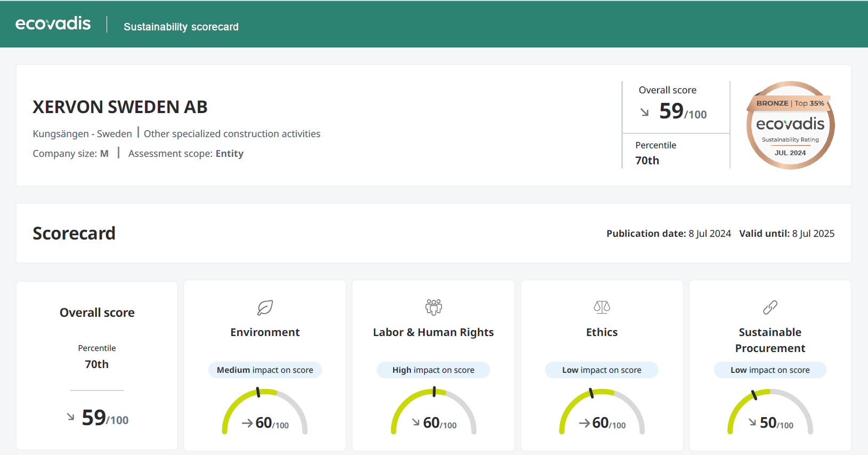
Task: Click the Overall score card heading
Action: (97, 313)
